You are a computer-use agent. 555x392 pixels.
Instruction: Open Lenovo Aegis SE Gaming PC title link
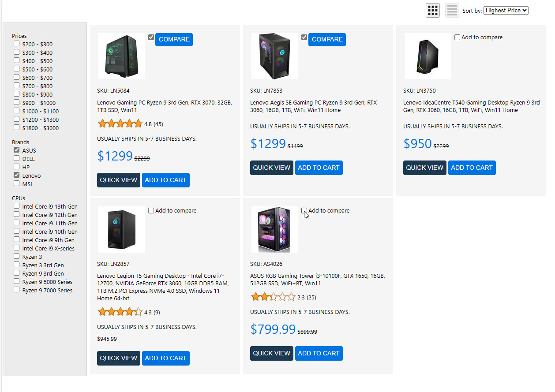[313, 106]
